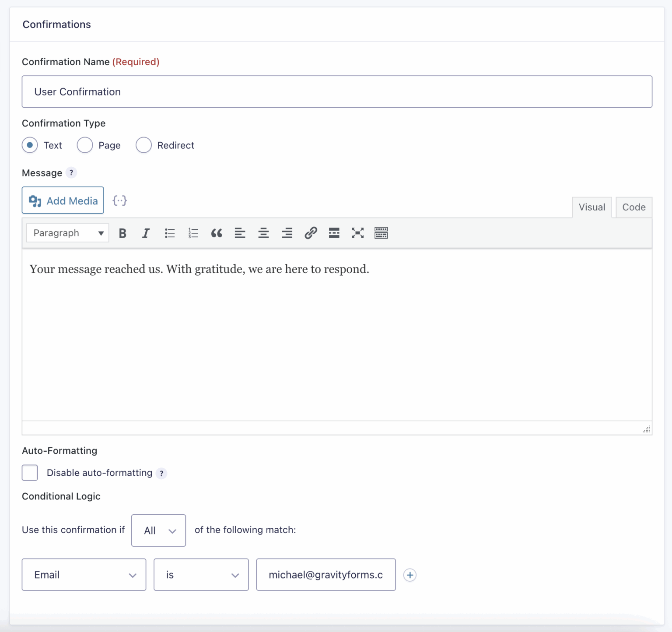Insert a link into the message
Screen dimensions: 672x632
click(311, 233)
